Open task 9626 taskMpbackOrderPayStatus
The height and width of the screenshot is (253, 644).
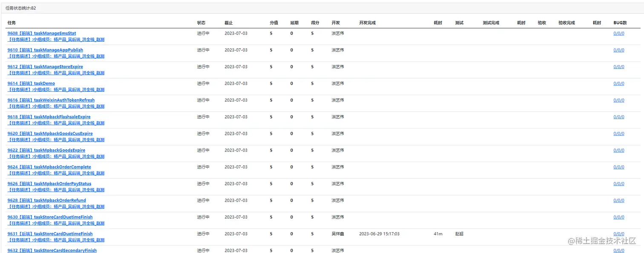point(49,184)
